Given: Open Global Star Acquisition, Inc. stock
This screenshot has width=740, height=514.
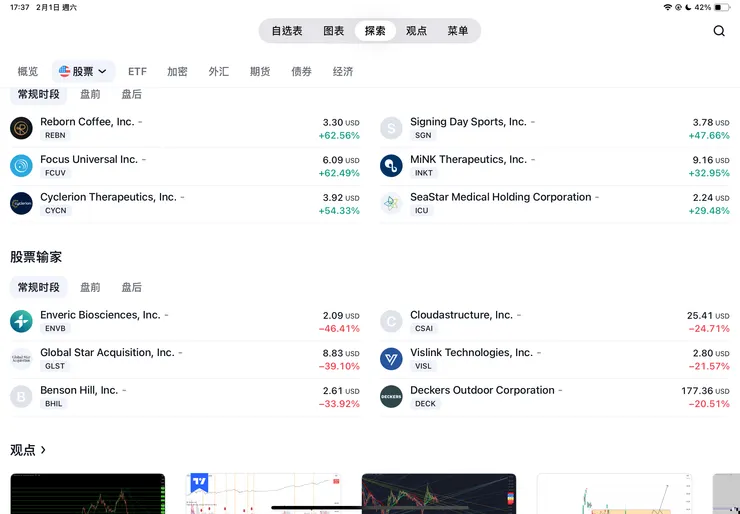Looking at the screenshot, I should tap(185, 359).
